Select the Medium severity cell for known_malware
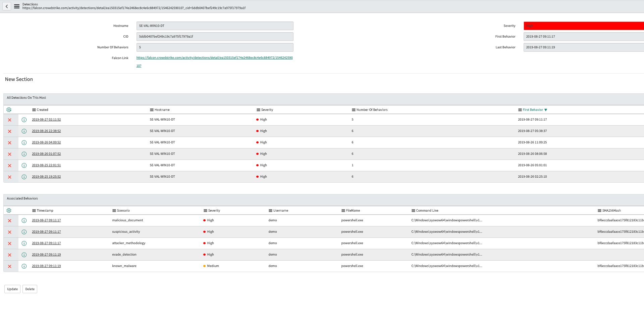The width and height of the screenshot is (644, 311). tap(211, 266)
